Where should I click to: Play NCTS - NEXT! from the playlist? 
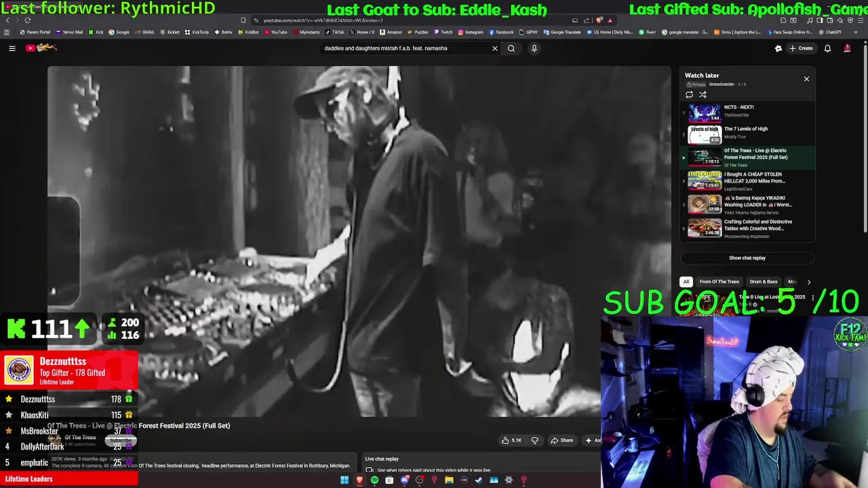[x=747, y=113]
